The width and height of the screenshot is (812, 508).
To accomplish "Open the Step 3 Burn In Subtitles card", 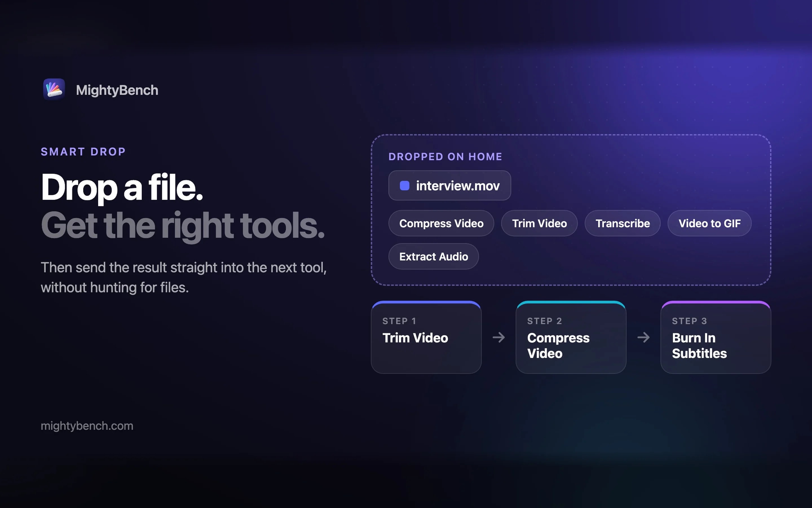I will click(x=716, y=337).
